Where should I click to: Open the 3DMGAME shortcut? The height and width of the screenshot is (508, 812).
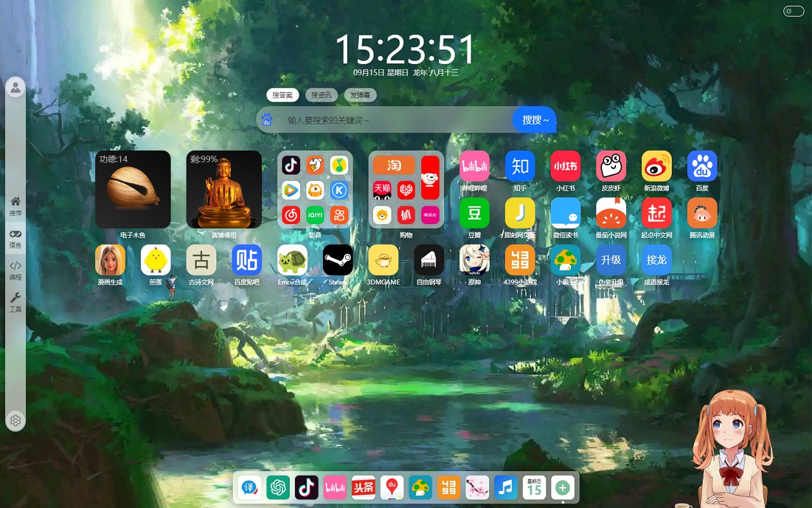point(383,260)
